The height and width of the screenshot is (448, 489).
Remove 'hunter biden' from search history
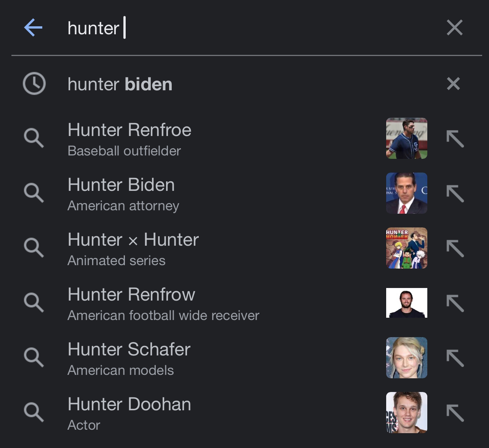tap(453, 84)
